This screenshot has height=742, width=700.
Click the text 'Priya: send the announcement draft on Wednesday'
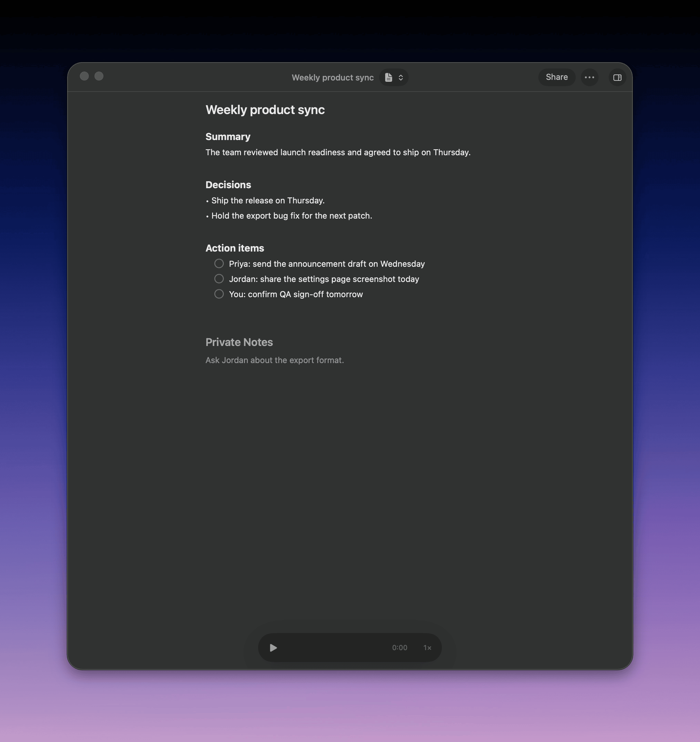pyautogui.click(x=327, y=264)
